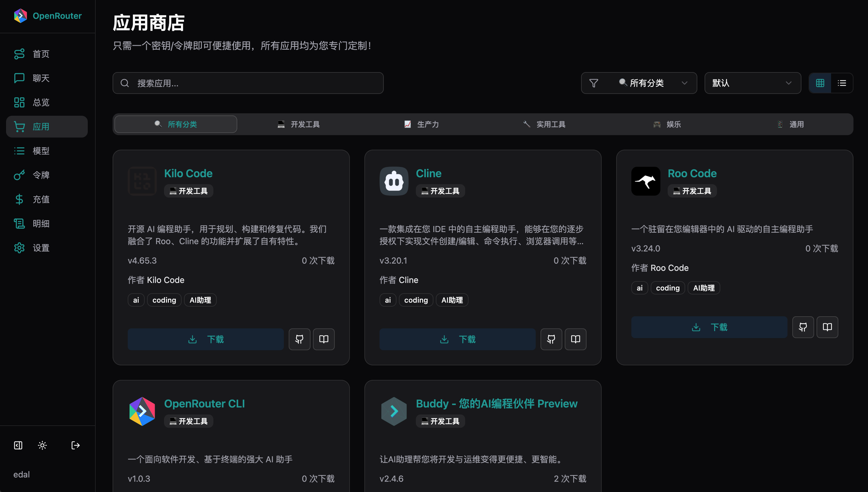
Task: Open the 聊天 chat page
Action: click(47, 78)
